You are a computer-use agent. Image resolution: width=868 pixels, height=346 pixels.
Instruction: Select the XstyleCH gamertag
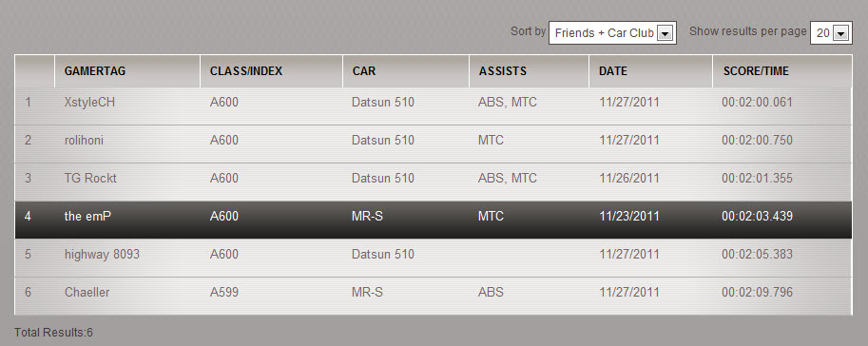(89, 103)
